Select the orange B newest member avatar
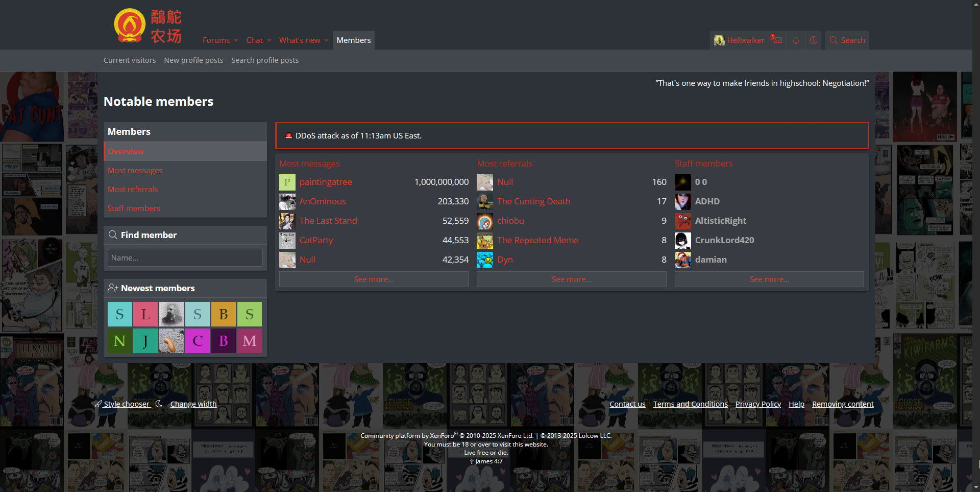 224,314
